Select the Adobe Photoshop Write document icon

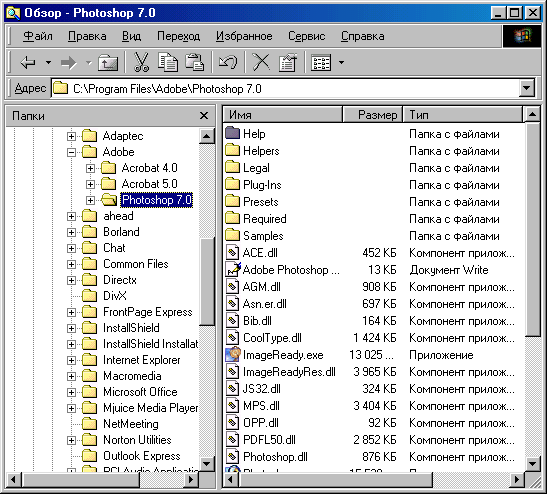tap(233, 270)
